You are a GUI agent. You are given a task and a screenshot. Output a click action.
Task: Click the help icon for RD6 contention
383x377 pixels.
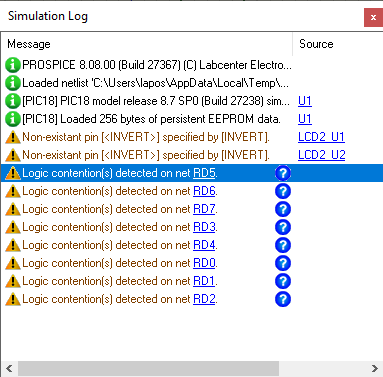point(283,191)
